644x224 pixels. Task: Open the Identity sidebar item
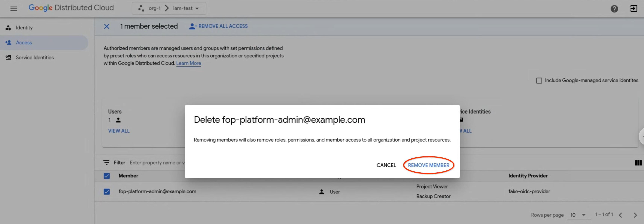tap(24, 28)
